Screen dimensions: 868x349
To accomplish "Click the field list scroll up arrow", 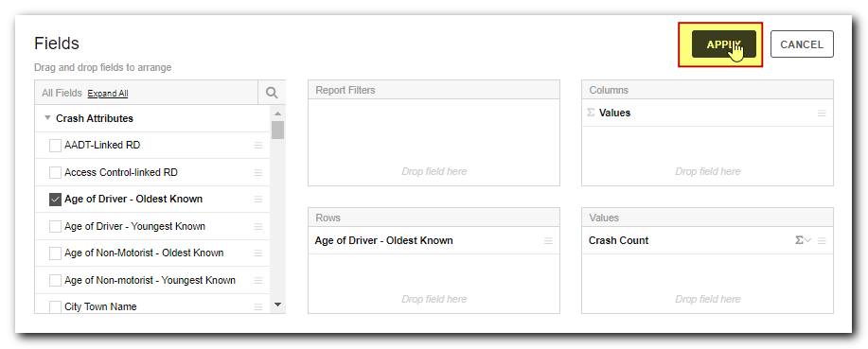I will point(278,113).
